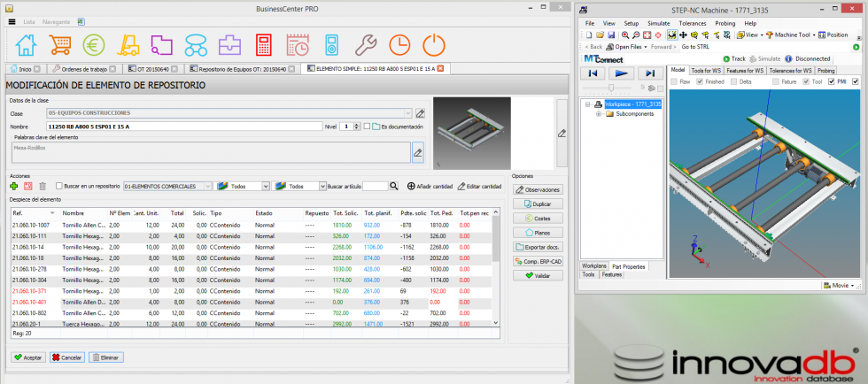The height and width of the screenshot is (384, 868).
Task: Click the Cancelar button
Action: [66, 357]
